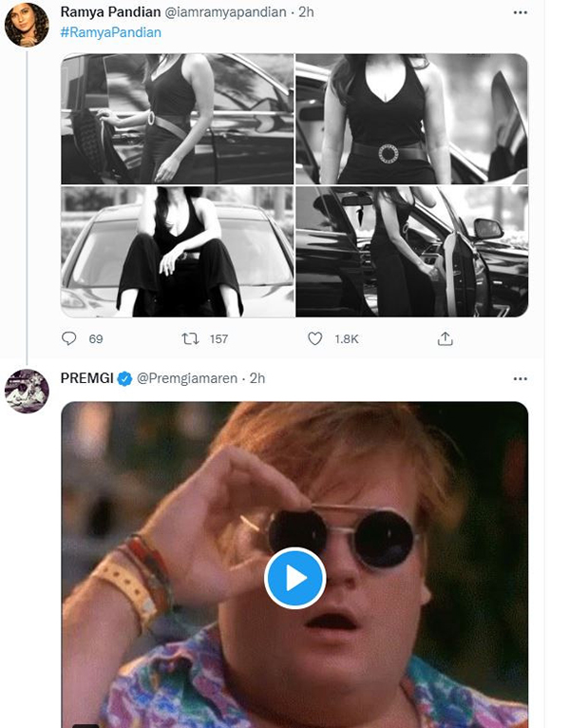570x728 pixels.
Task: Play the video in PREMGI's tweet
Action: coord(294,578)
